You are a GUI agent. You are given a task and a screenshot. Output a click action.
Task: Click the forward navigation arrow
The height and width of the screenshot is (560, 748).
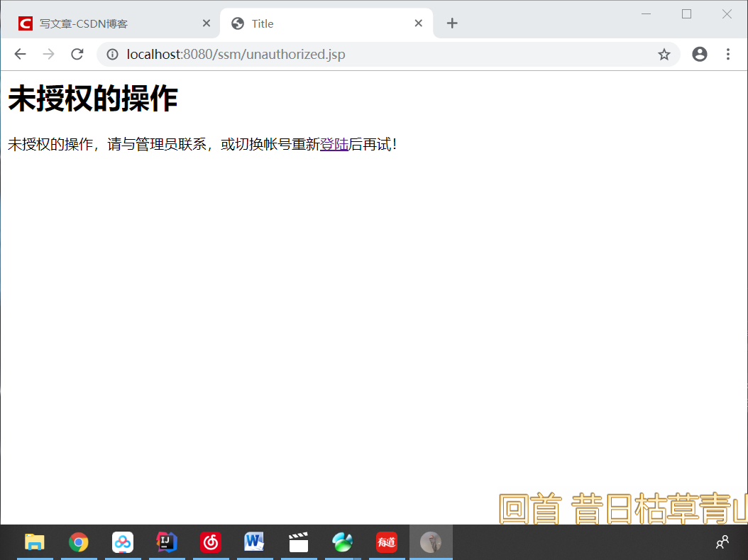tap(48, 54)
